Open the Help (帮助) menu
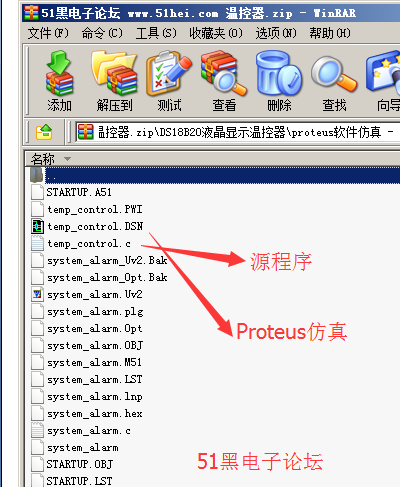400x487 pixels. (x=330, y=33)
